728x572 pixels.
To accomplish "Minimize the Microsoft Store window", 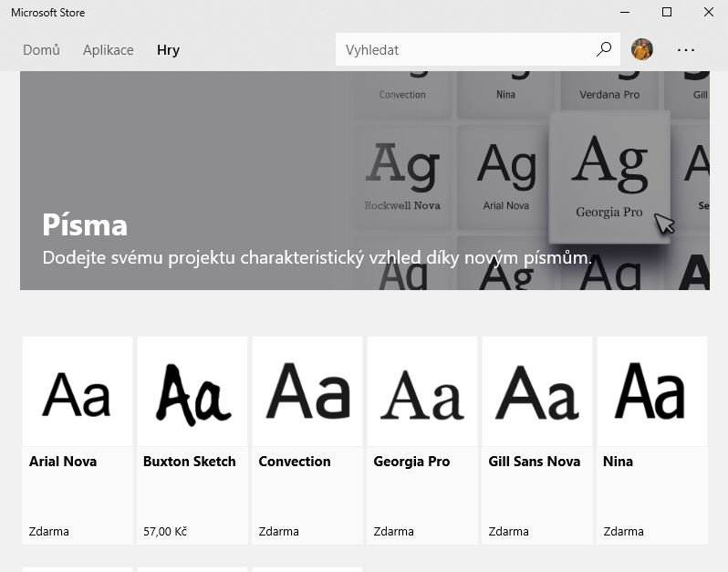I will point(625,12).
